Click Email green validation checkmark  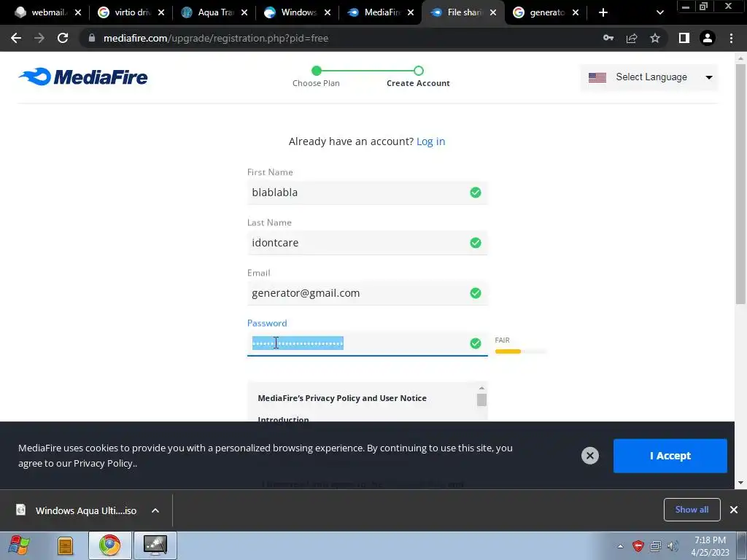pos(476,293)
